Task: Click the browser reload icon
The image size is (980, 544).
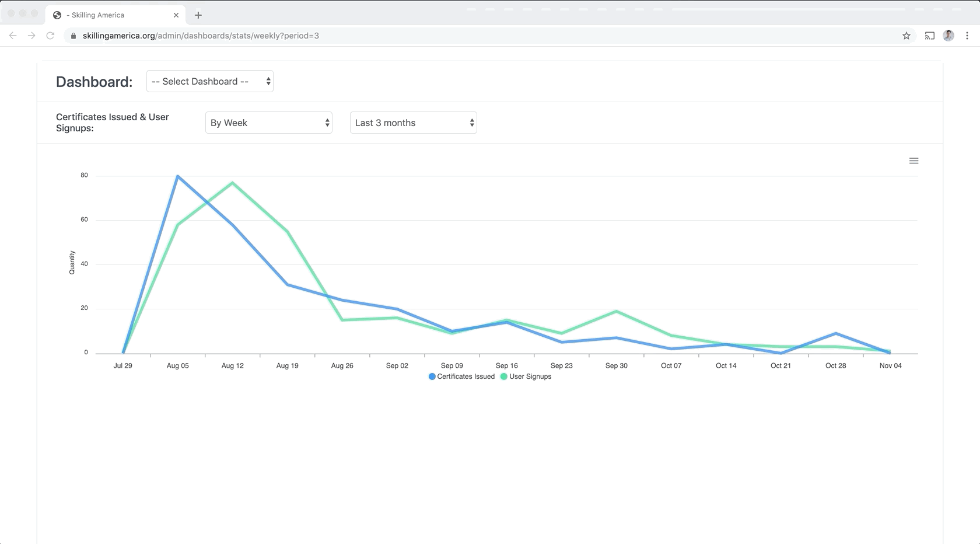Action: tap(50, 36)
